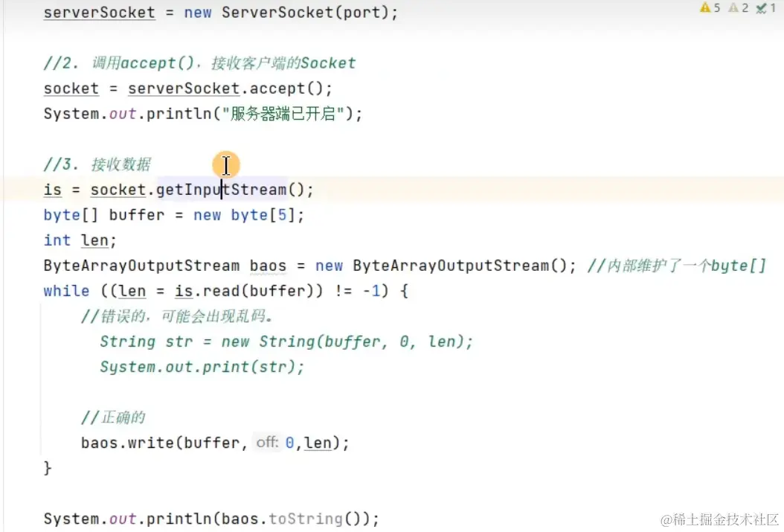Click the commented line 'String str = new String(buffer, 0, len);'
The width and height of the screenshot is (784, 532).
coord(286,342)
